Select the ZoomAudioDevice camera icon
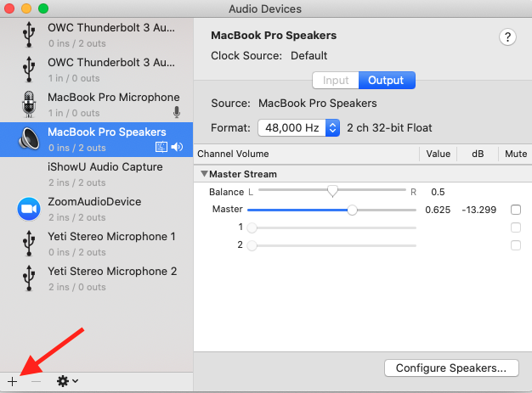 click(29, 208)
